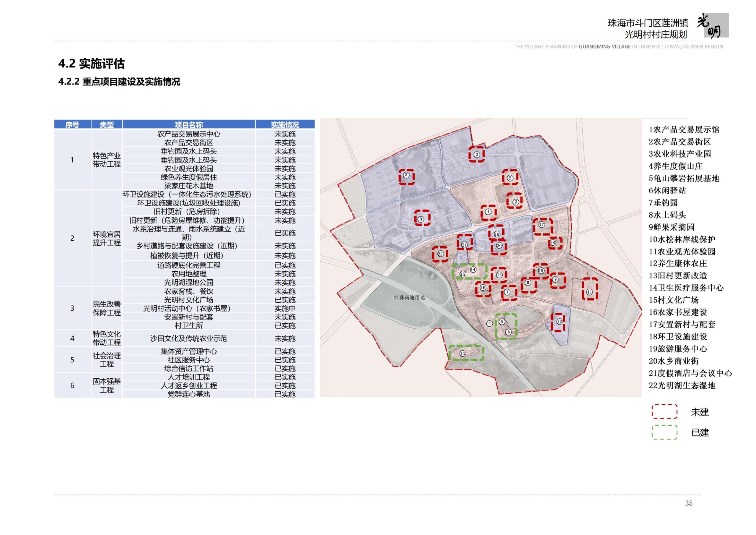The width and height of the screenshot is (756, 535).
Task: Click map marker number 8
Action: click(x=528, y=283)
